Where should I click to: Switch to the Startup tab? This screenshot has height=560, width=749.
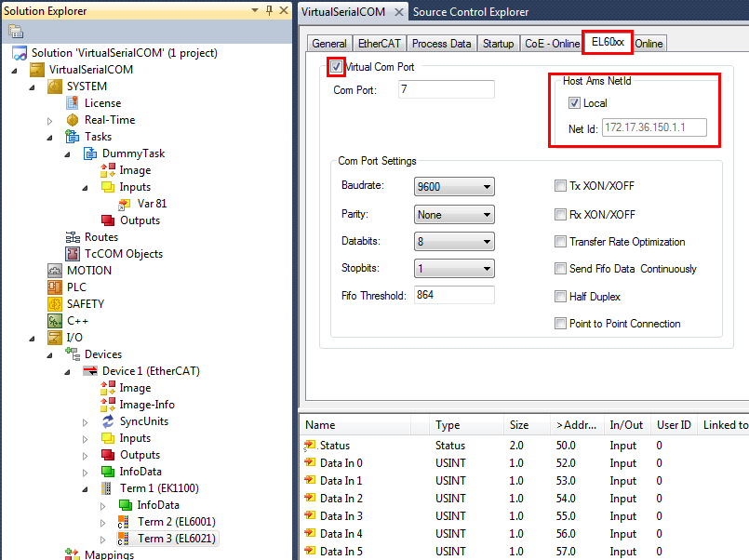pos(498,44)
